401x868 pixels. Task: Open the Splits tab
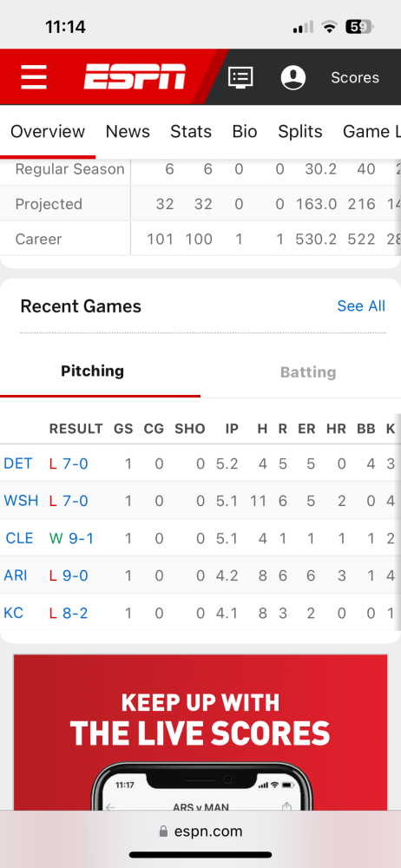[x=300, y=131]
